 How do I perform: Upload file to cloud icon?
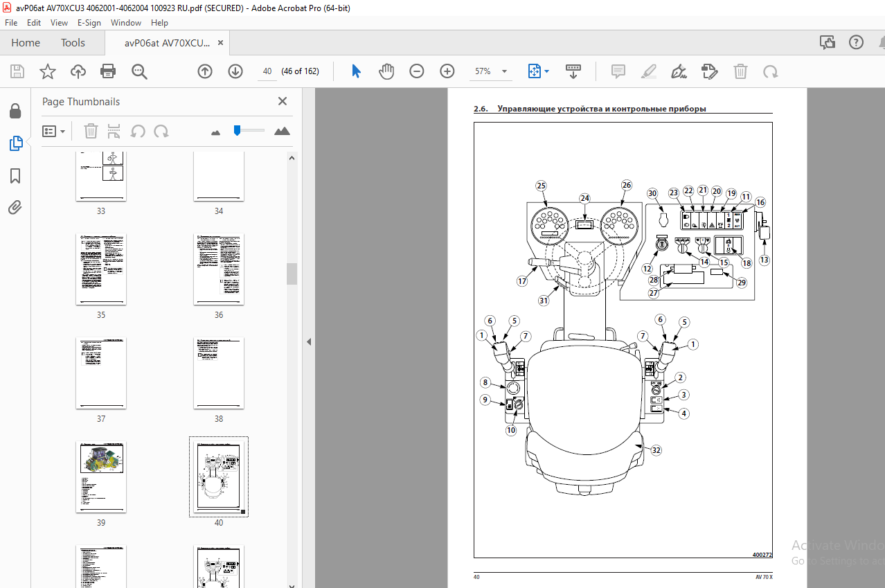click(78, 71)
